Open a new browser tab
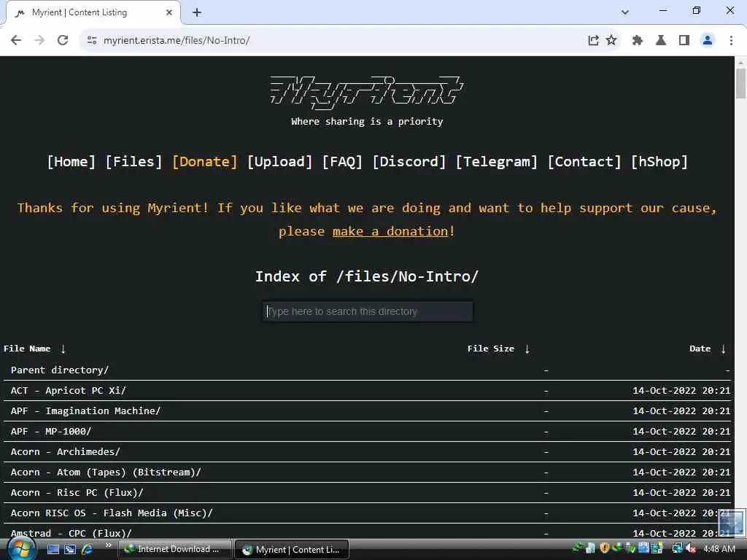 pos(197,13)
